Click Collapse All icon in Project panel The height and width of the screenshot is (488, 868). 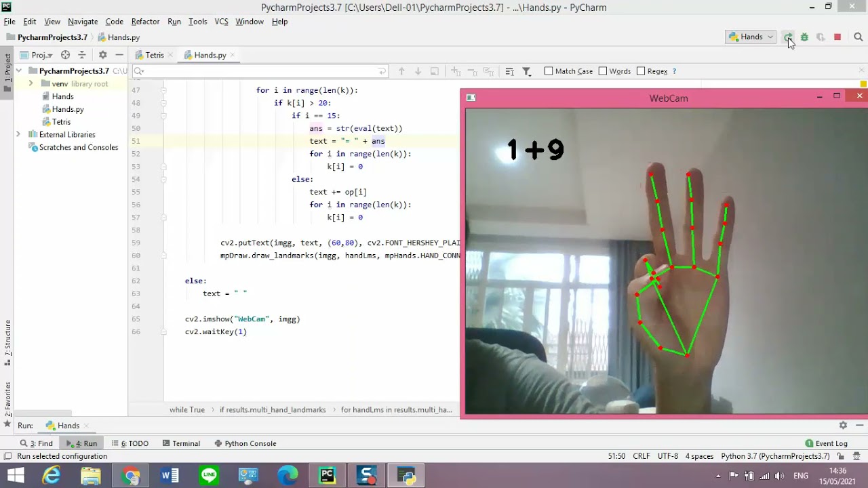[x=82, y=55]
